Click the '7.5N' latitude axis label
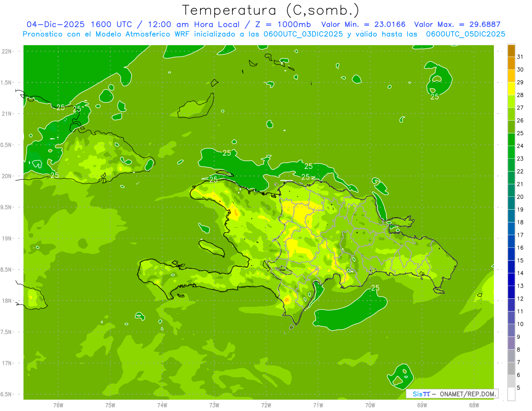The height and width of the screenshot is (411, 532). (x=7, y=332)
